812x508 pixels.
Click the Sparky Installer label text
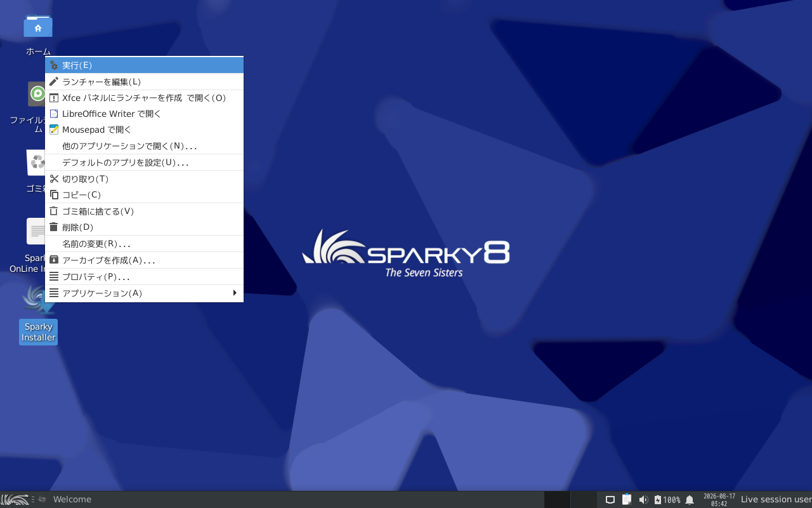click(38, 332)
